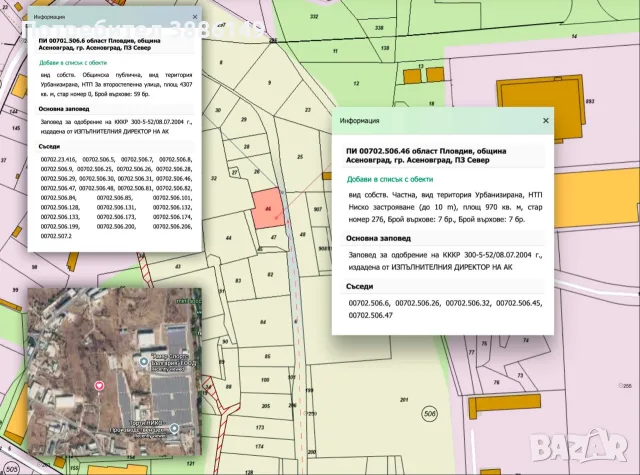Click neighbor 00702.506.32 in right popup

[x=469, y=303]
